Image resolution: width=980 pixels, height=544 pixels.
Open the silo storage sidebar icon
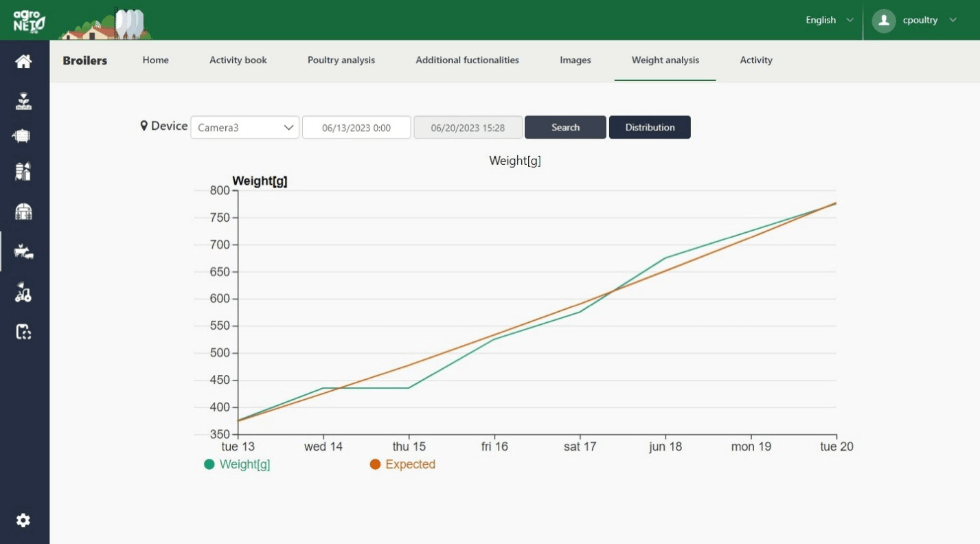coord(23,171)
